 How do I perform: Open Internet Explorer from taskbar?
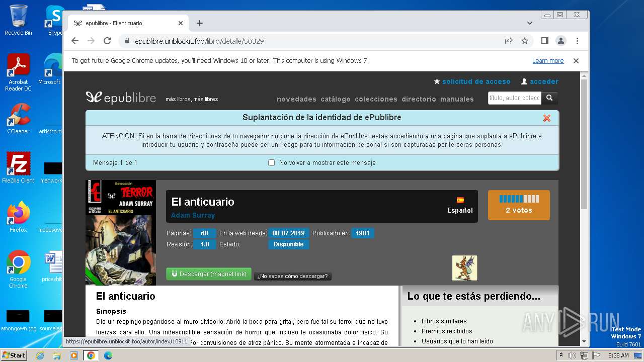click(x=40, y=355)
